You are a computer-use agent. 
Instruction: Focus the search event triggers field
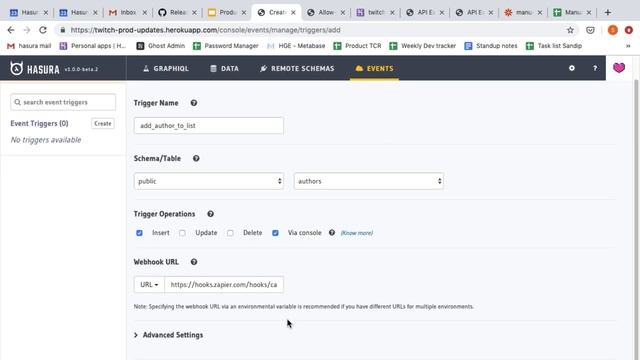click(63, 102)
